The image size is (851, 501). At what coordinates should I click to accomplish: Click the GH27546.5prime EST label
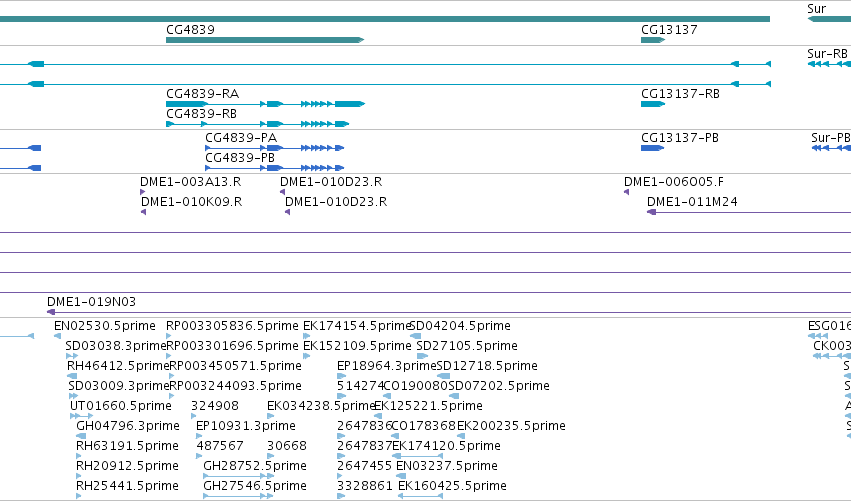[255, 486]
